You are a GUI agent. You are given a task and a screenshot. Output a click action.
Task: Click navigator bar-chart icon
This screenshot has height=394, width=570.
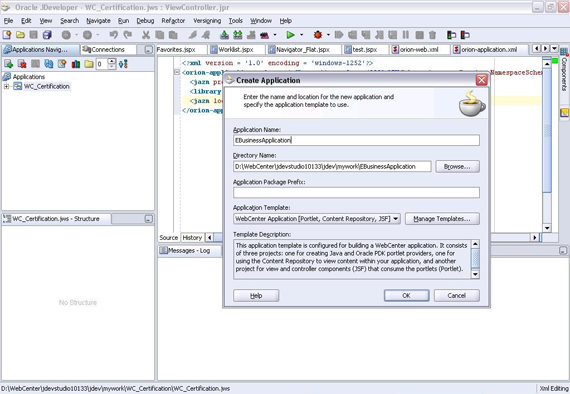click(x=76, y=64)
